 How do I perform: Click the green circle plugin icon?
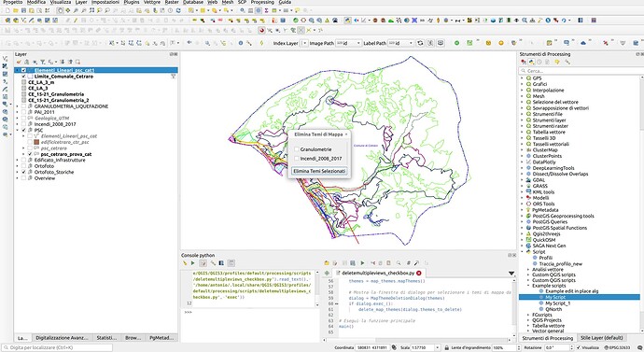[456, 43]
